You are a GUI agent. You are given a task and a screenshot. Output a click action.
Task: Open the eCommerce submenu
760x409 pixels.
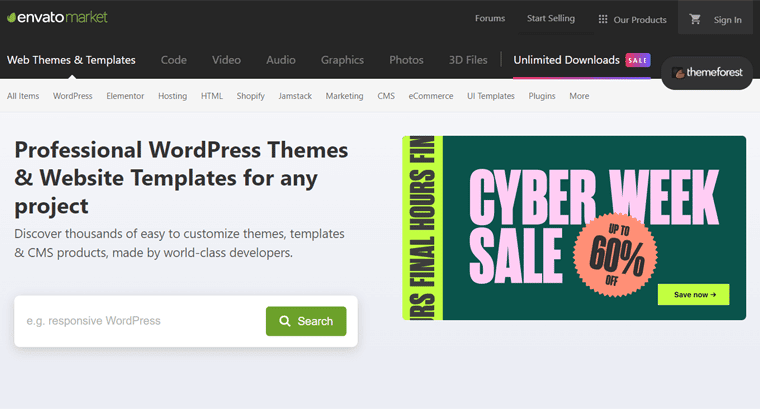(x=431, y=96)
